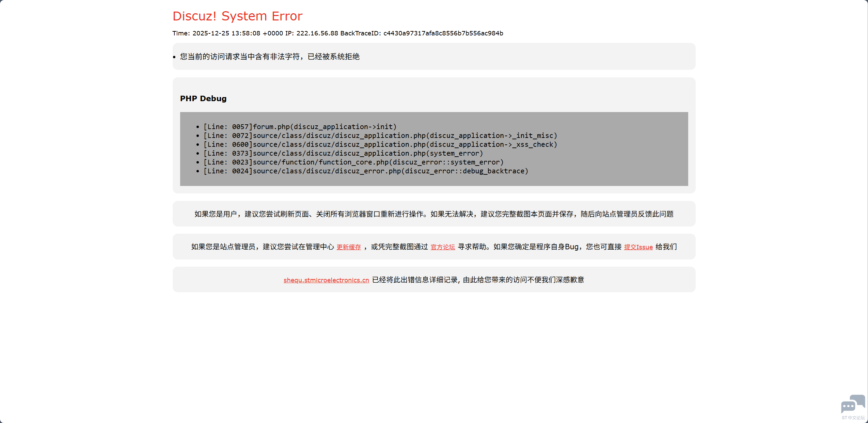The width and height of the screenshot is (868, 423).
Task: Click the PHP Debug heading
Action: tap(203, 98)
